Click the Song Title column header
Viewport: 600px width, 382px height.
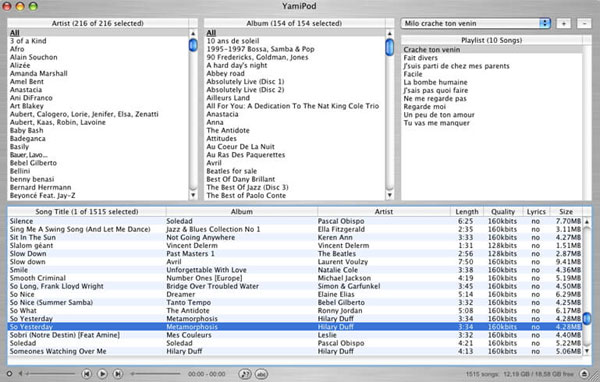[86, 212]
